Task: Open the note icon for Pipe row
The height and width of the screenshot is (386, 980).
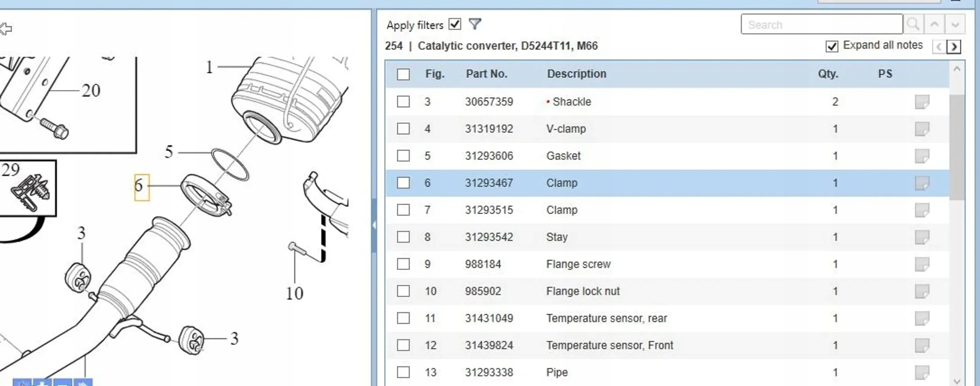Action: (x=922, y=372)
